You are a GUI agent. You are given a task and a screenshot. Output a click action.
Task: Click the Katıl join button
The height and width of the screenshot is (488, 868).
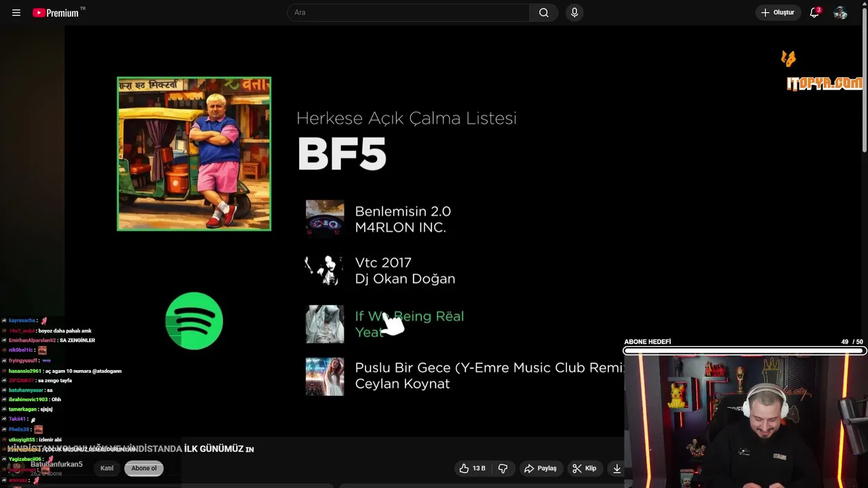107,468
